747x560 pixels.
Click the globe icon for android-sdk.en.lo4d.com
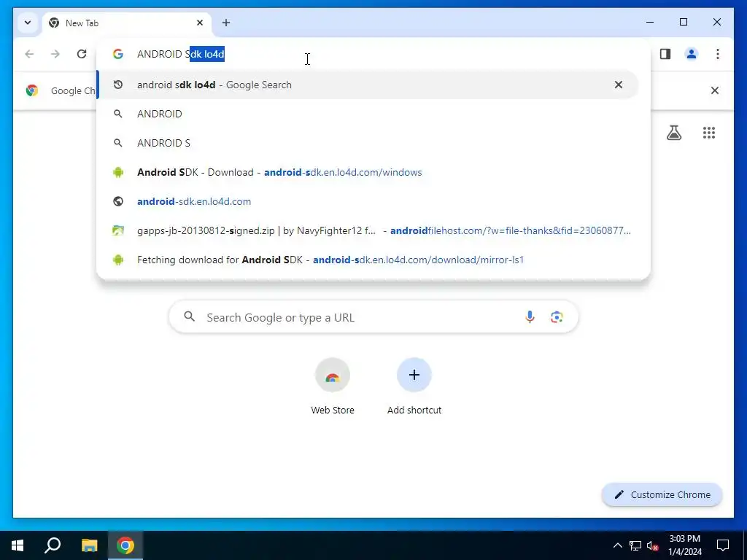(x=118, y=201)
